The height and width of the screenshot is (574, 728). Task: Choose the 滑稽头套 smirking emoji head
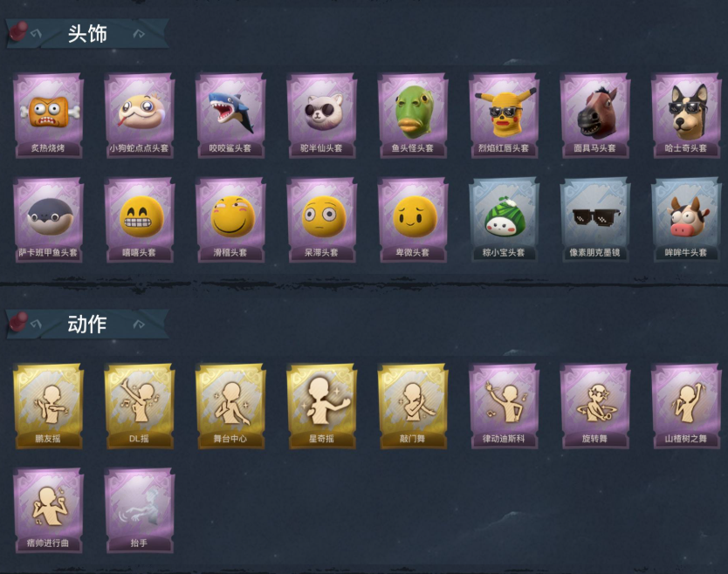[230, 220]
